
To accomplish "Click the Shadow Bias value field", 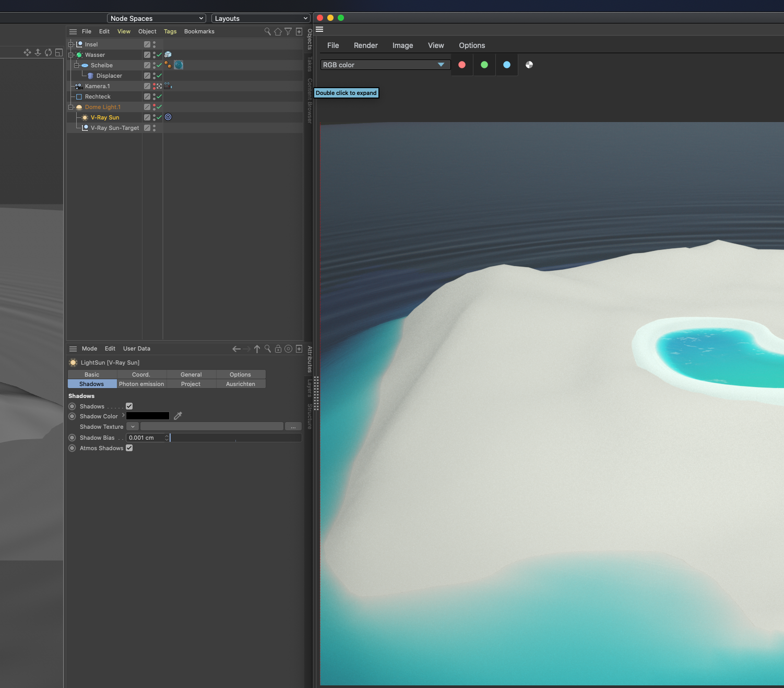I will click(x=146, y=438).
